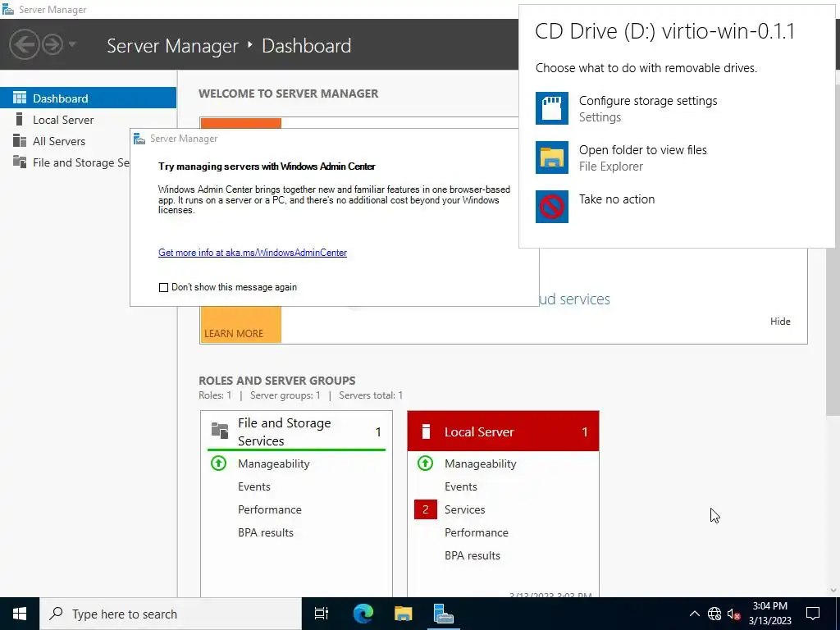Click the Windows Start button
840x630 pixels.
(20, 614)
